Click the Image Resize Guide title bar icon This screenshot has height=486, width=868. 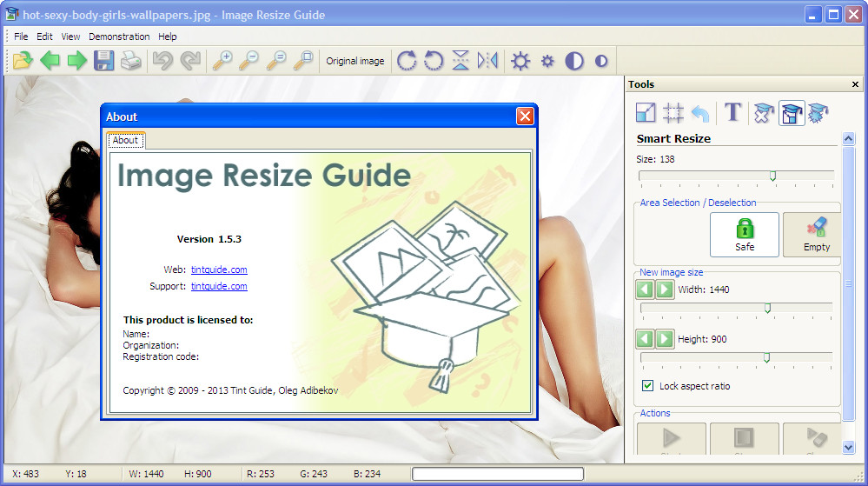[x=11, y=15]
